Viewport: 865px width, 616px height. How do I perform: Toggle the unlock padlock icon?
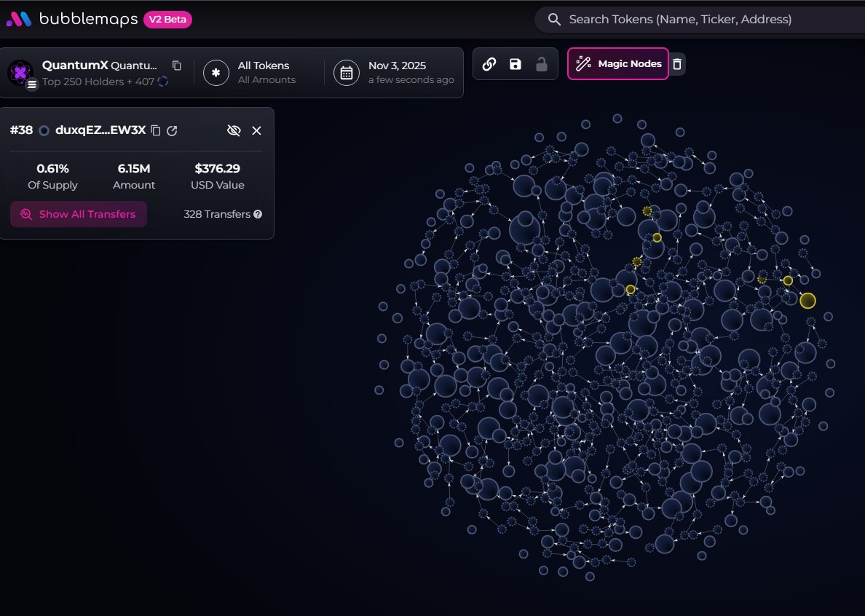click(542, 64)
